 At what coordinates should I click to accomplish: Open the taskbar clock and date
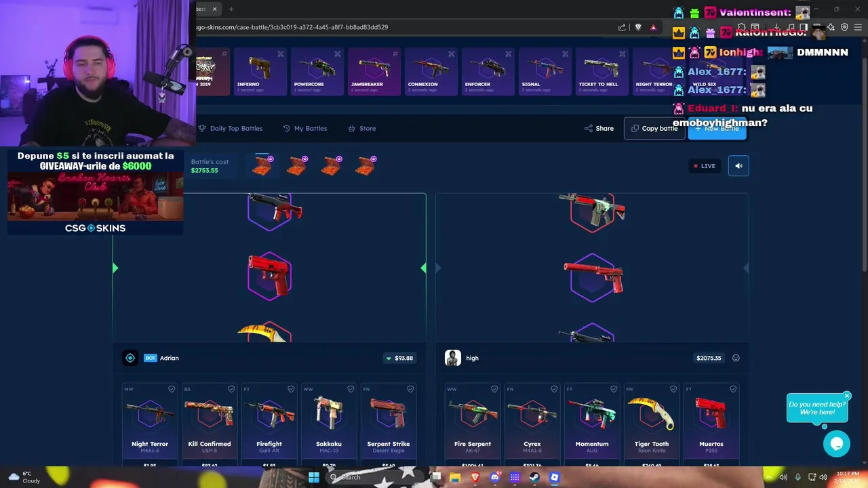pos(848,477)
